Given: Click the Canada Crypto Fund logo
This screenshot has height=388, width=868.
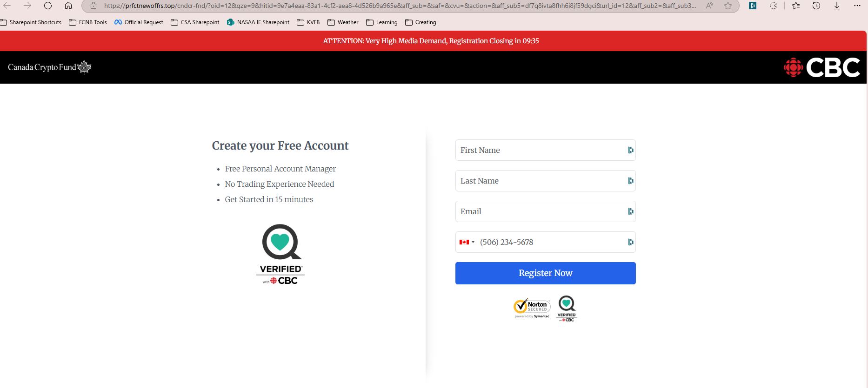Looking at the screenshot, I should pyautogui.click(x=50, y=67).
